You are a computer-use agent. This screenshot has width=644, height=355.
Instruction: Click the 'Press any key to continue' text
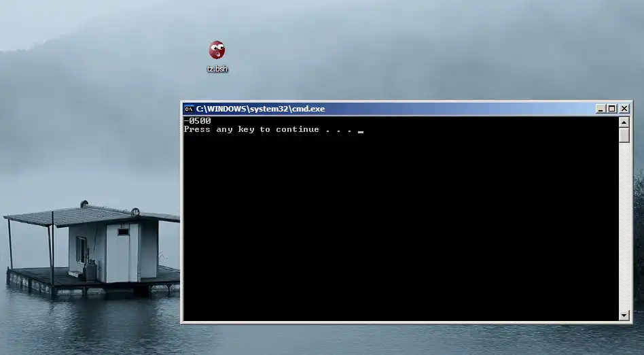[x=251, y=130]
